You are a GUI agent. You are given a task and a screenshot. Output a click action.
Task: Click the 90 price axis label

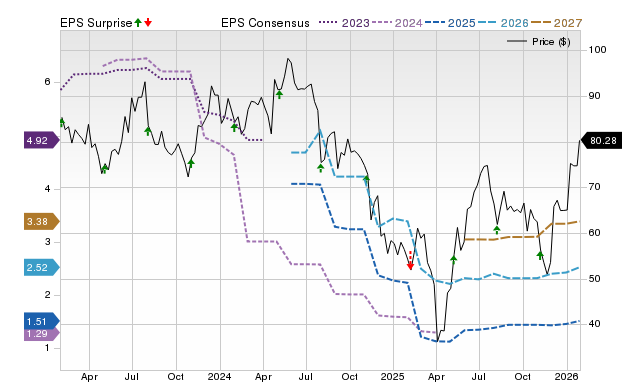point(594,96)
